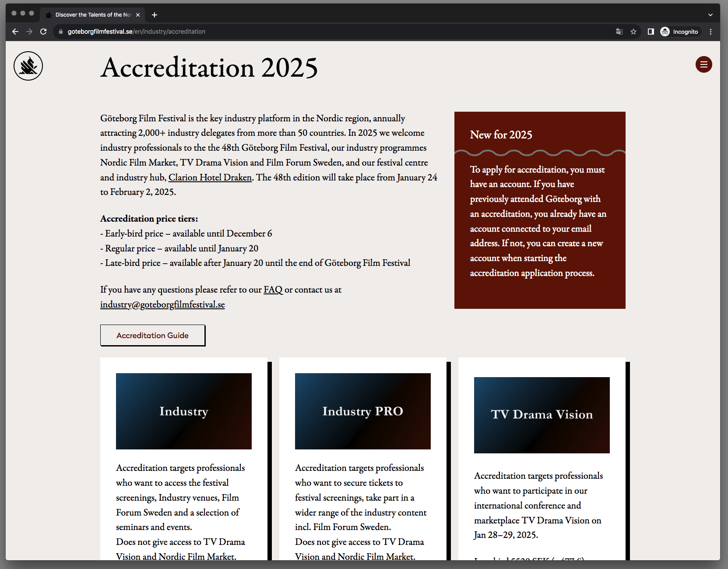Close the Discover the Talents tab

(x=138, y=15)
